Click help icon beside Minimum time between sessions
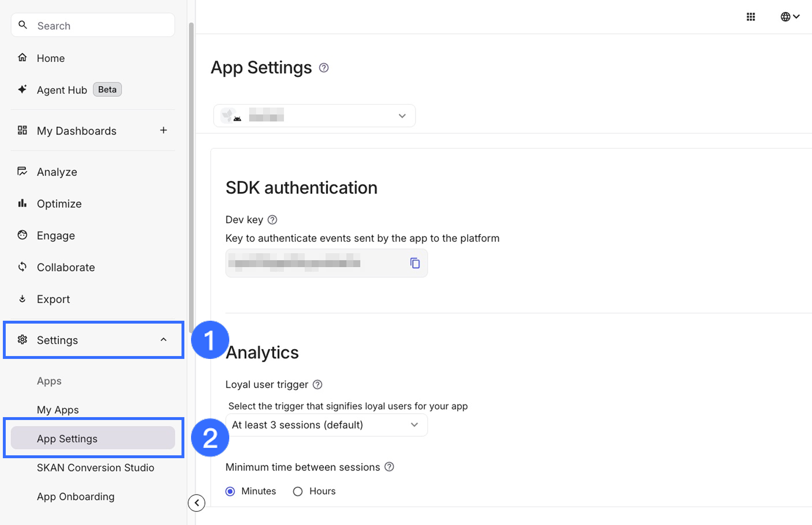This screenshot has width=812, height=525. pyautogui.click(x=389, y=467)
